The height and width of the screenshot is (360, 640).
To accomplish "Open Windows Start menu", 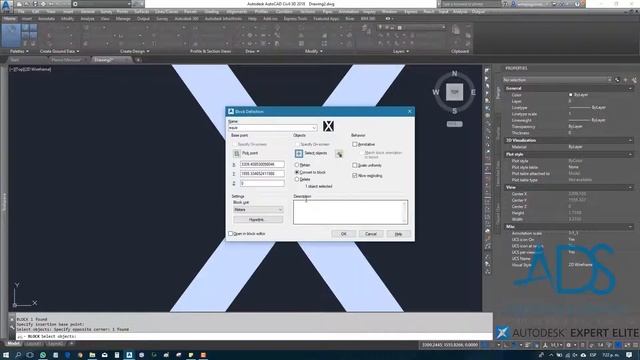I will pos(6,355).
